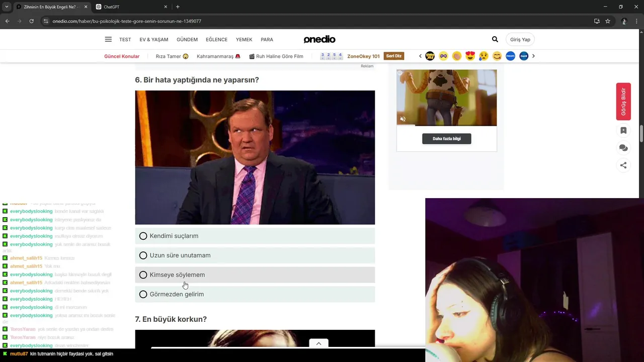Screen dimensions: 644x362
Task: Select "Kendimi suçlarım" option
Action: [x=255, y=236]
